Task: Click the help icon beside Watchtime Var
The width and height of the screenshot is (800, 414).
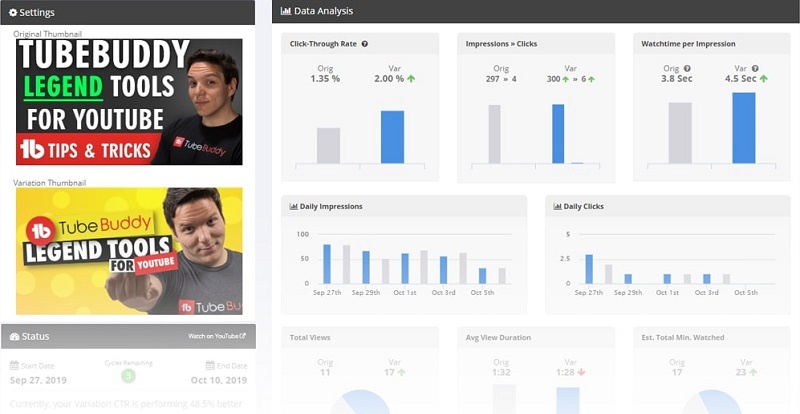Action: coord(755,68)
